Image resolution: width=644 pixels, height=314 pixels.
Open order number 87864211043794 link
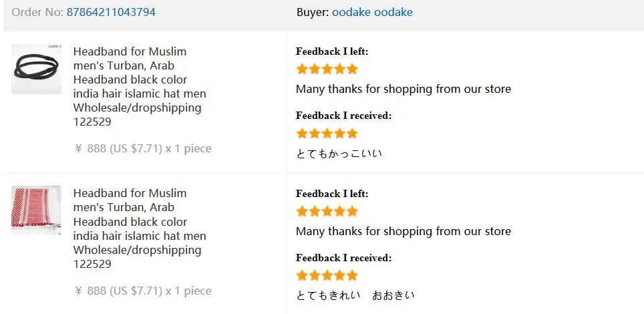click(x=111, y=12)
